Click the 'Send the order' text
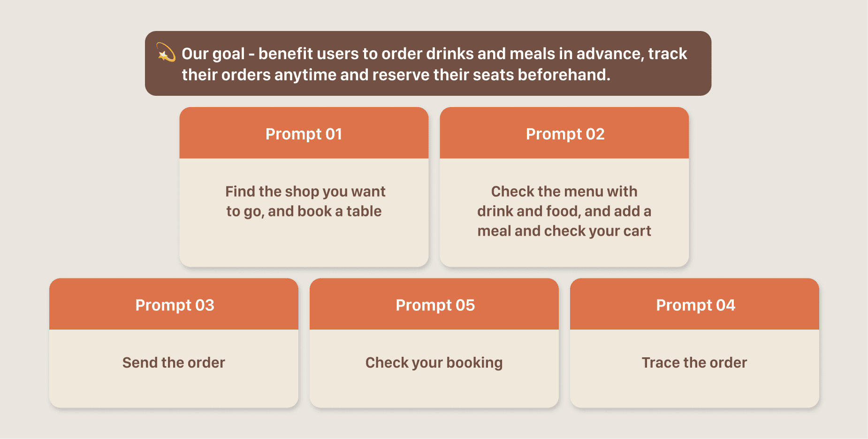Image resolution: width=868 pixels, height=439 pixels. 174,362
